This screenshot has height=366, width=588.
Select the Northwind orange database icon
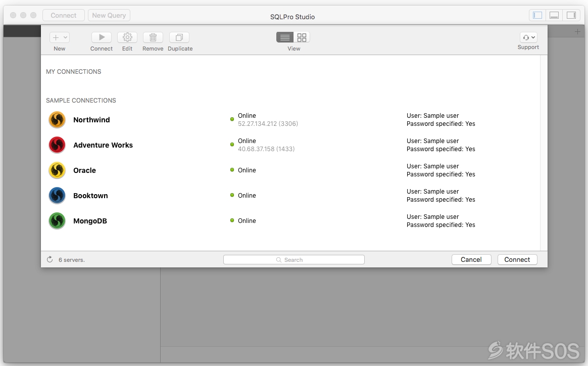coord(57,120)
